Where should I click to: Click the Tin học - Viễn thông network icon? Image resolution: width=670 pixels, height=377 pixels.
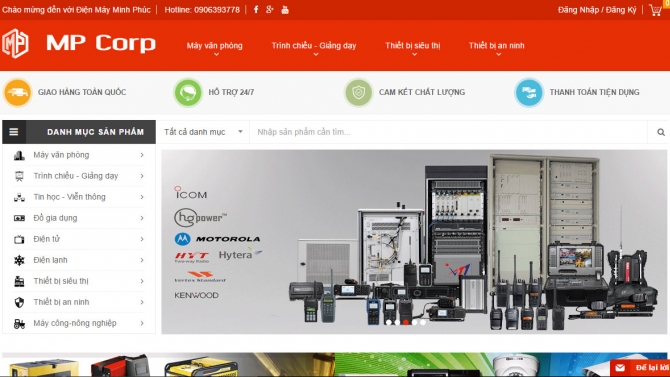(19, 197)
